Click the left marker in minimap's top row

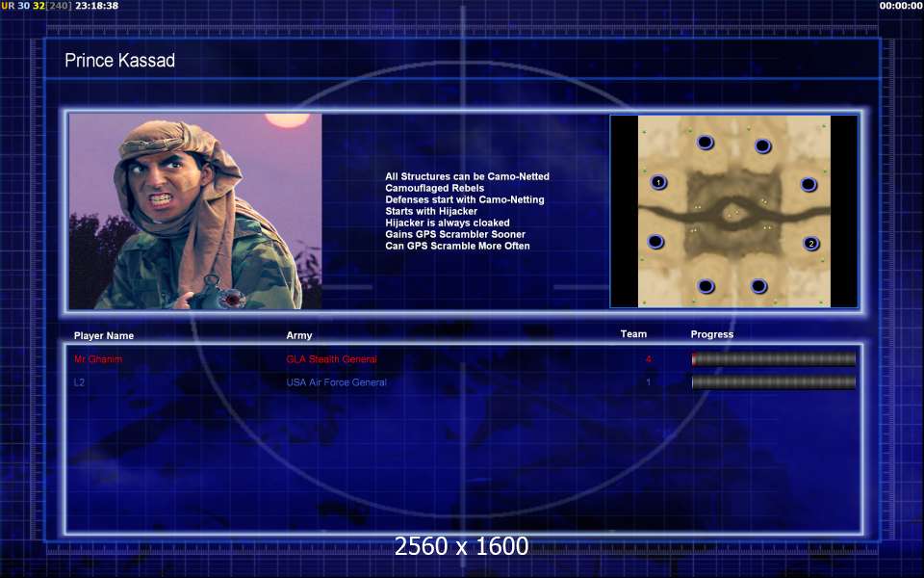click(x=705, y=143)
